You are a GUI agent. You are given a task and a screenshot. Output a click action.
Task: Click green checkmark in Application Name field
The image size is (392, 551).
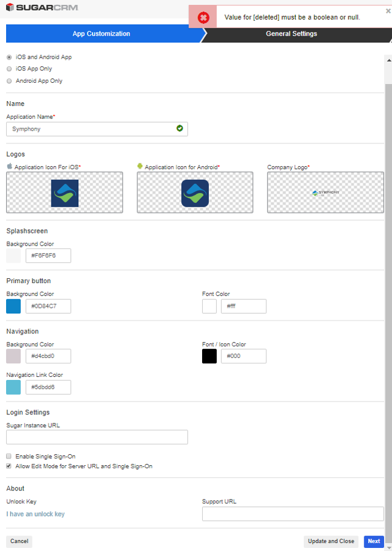click(179, 128)
